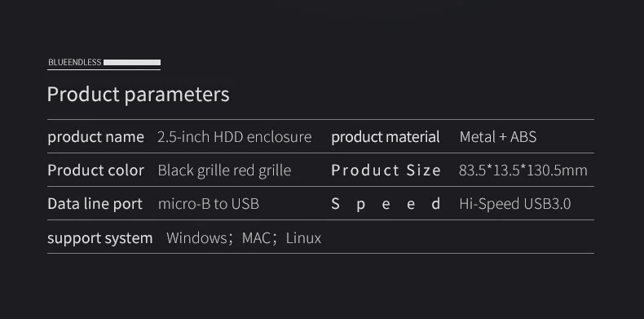The width and height of the screenshot is (644, 319).
Task: Click the Product Size label
Action: click(x=386, y=171)
